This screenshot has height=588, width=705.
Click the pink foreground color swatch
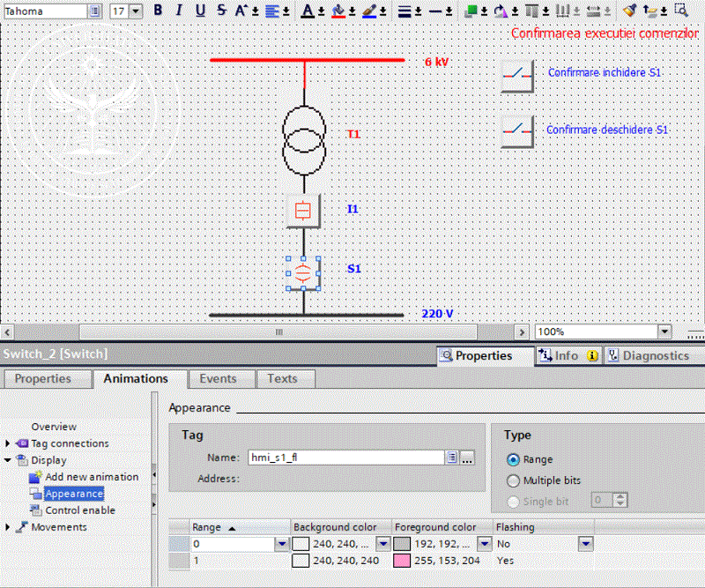pyautogui.click(x=401, y=561)
